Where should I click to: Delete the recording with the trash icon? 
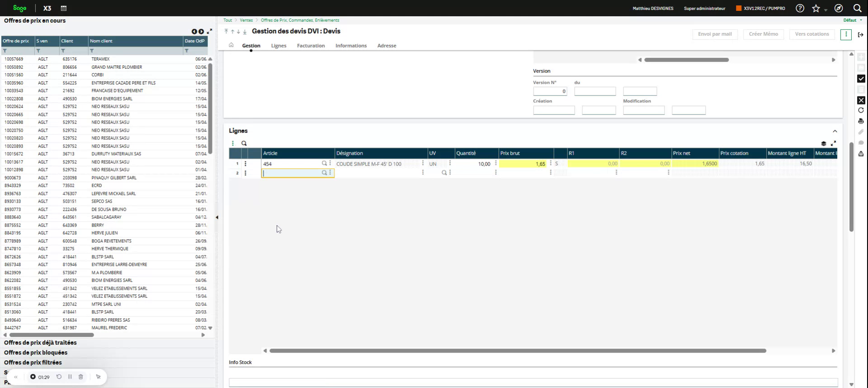pos(81,377)
